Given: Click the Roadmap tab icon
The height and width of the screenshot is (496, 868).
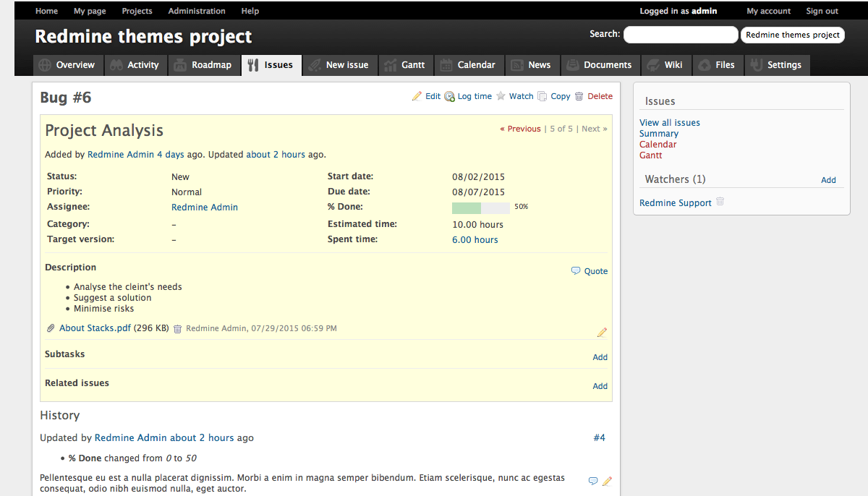Looking at the screenshot, I should (180, 65).
